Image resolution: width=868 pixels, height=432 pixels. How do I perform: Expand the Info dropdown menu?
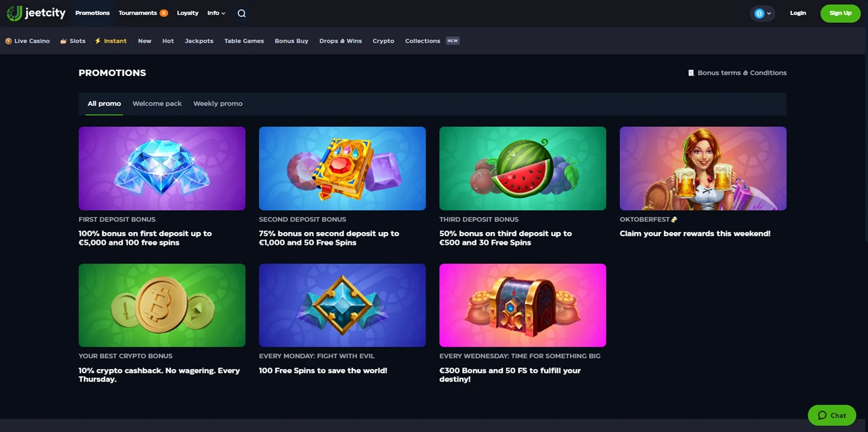(217, 13)
